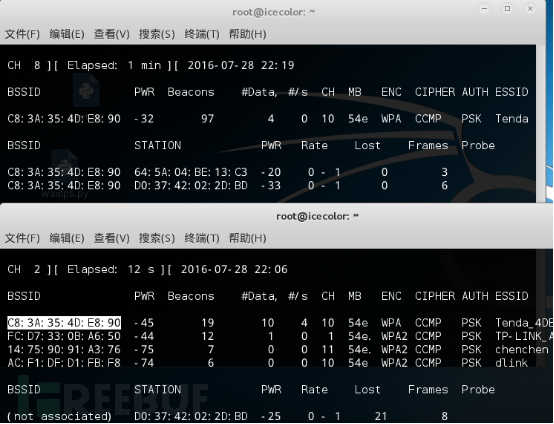Image resolution: width=554 pixels, height=424 pixels.
Task: Minimize the upper terminal window
Action: pos(484,8)
